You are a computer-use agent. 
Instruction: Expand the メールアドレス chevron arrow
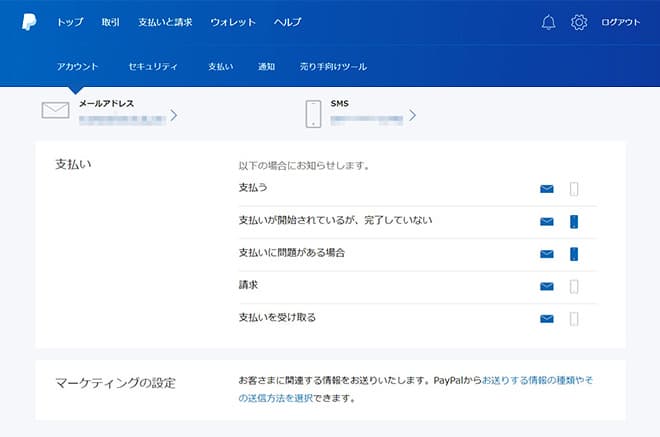(x=174, y=116)
